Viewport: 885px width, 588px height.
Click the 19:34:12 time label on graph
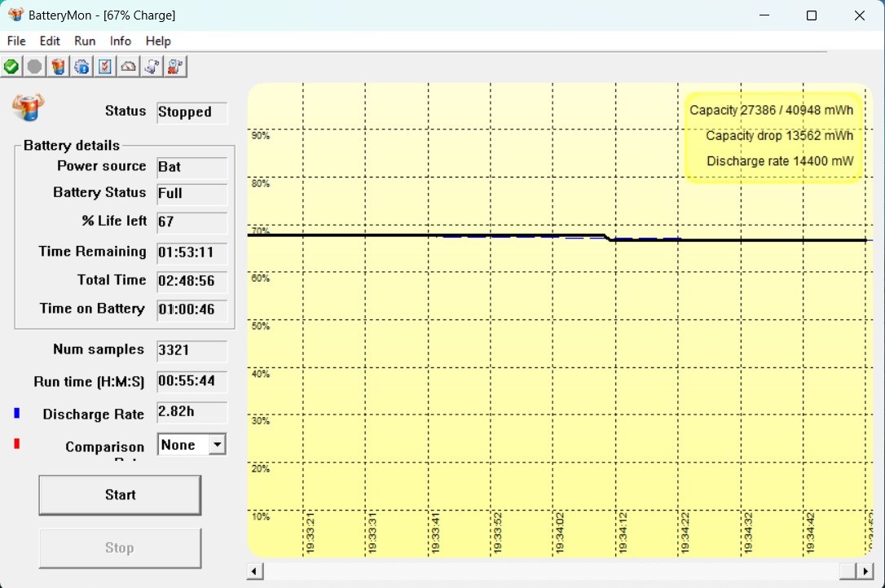tap(623, 533)
